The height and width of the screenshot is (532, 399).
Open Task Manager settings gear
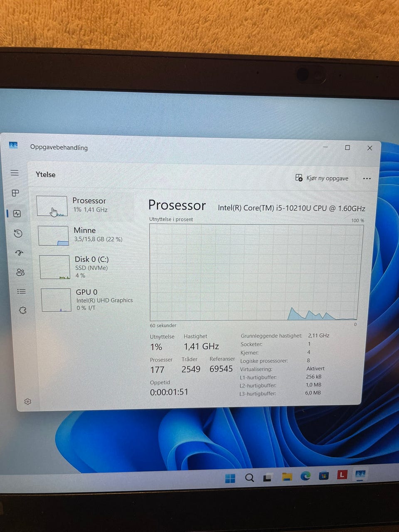coord(28,401)
